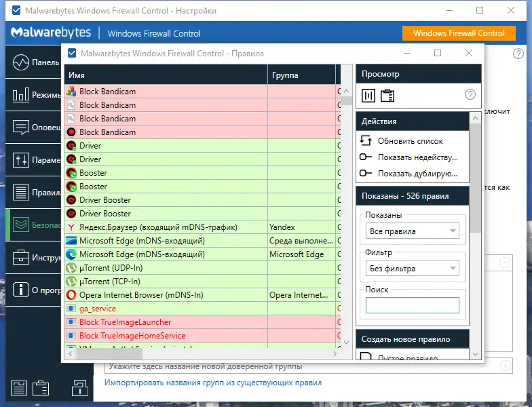Click checkbox icon in Настройки window title
This screenshot has height=407, width=532.
pyautogui.click(x=16, y=11)
